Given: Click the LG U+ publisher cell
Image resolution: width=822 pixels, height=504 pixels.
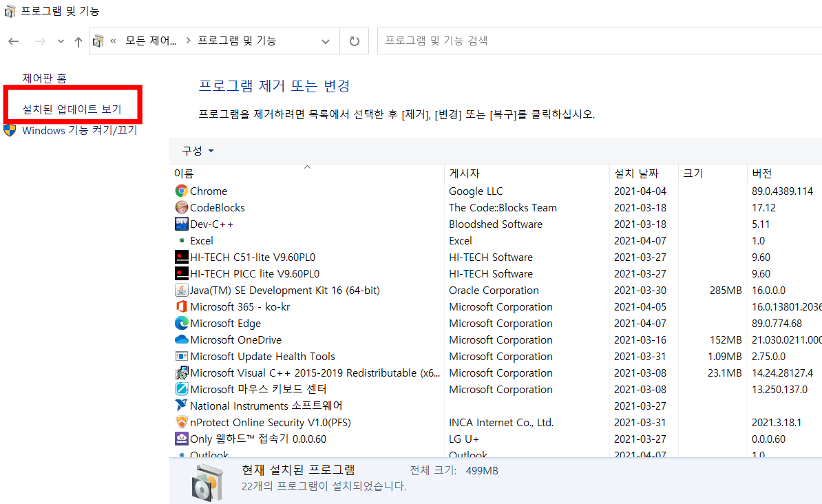Looking at the screenshot, I should click(x=464, y=439).
